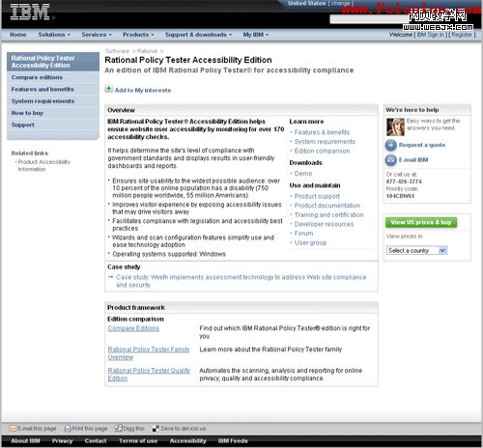Image resolution: width=483 pixels, height=448 pixels.
Task: Click the Software breadcrumb link
Action: (117, 51)
